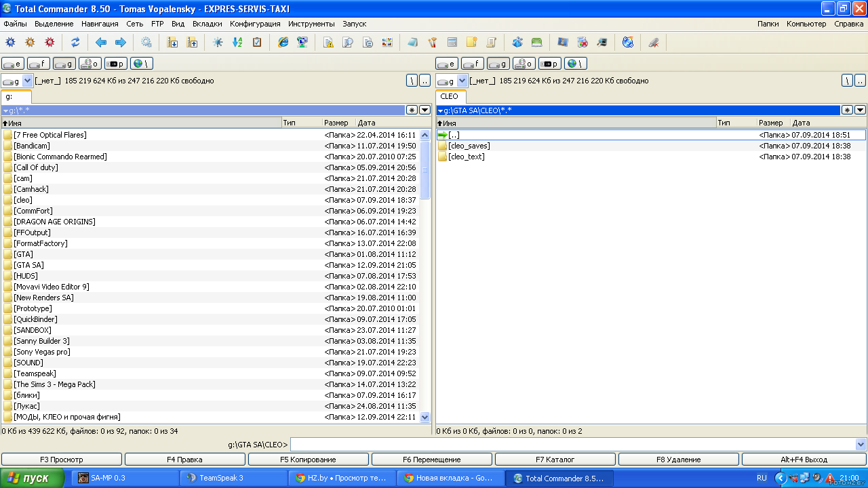Switch right panel to network drive o

pos(524,64)
